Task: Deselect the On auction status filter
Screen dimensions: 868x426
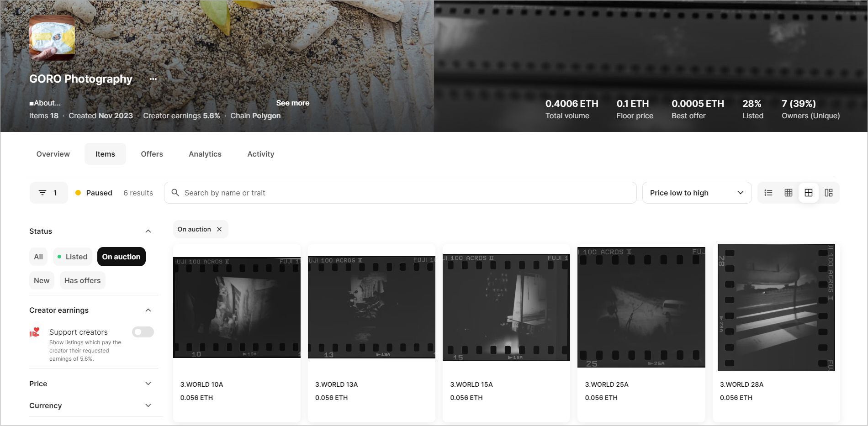Action: click(x=122, y=257)
